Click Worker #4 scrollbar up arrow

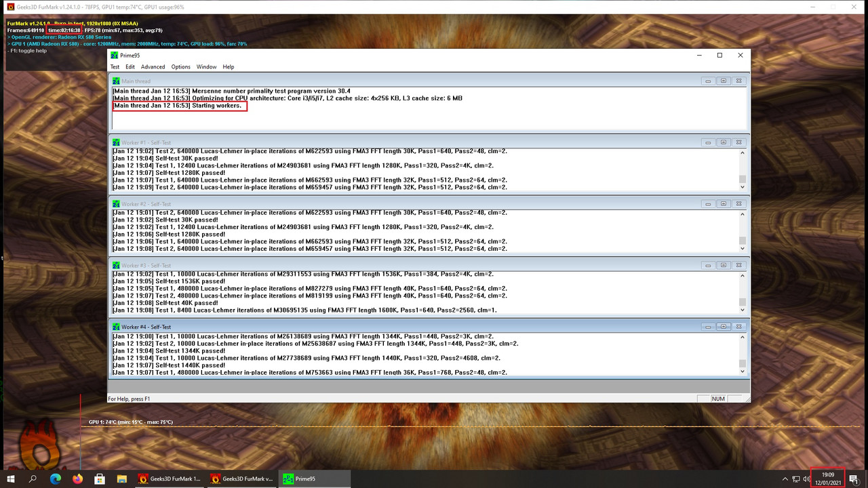pyautogui.click(x=743, y=337)
